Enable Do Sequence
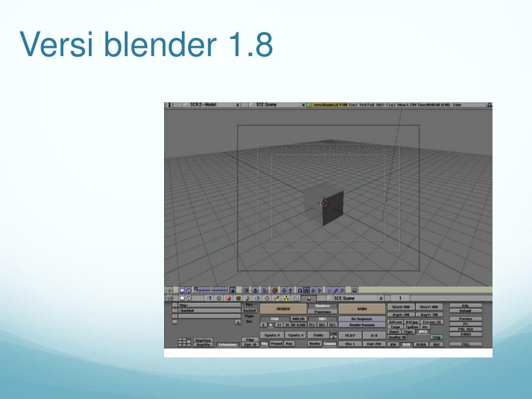532x399 pixels. tap(362, 319)
